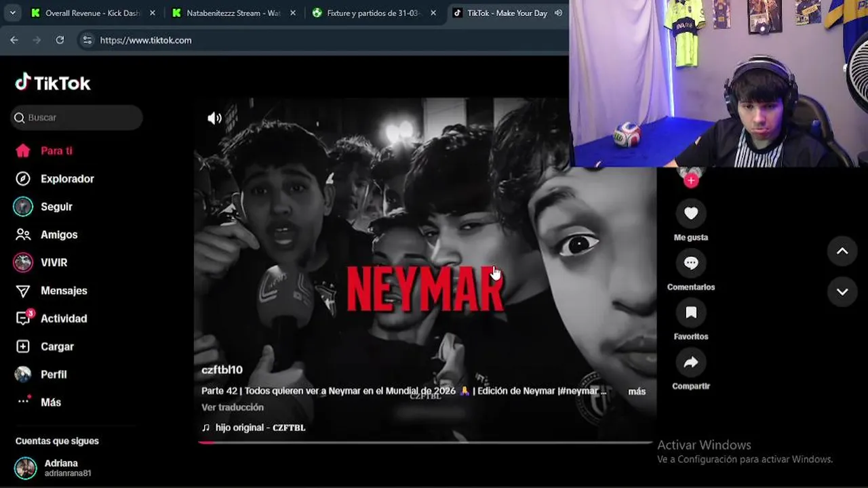
Task: Click Adriana's profile avatar
Action: tap(26, 468)
